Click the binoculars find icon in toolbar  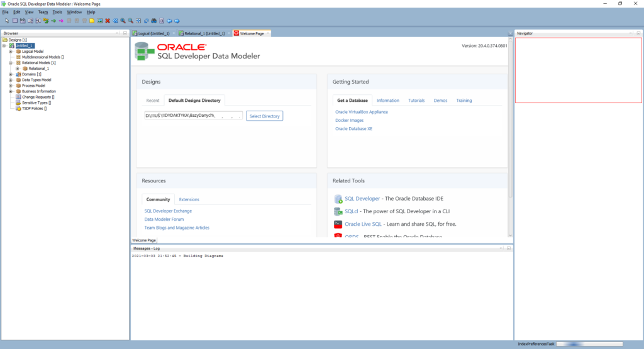tap(153, 21)
